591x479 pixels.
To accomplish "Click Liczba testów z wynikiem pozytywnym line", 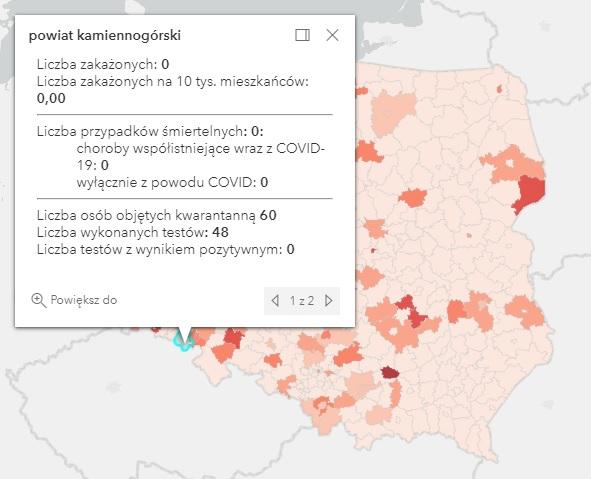I will (165, 249).
